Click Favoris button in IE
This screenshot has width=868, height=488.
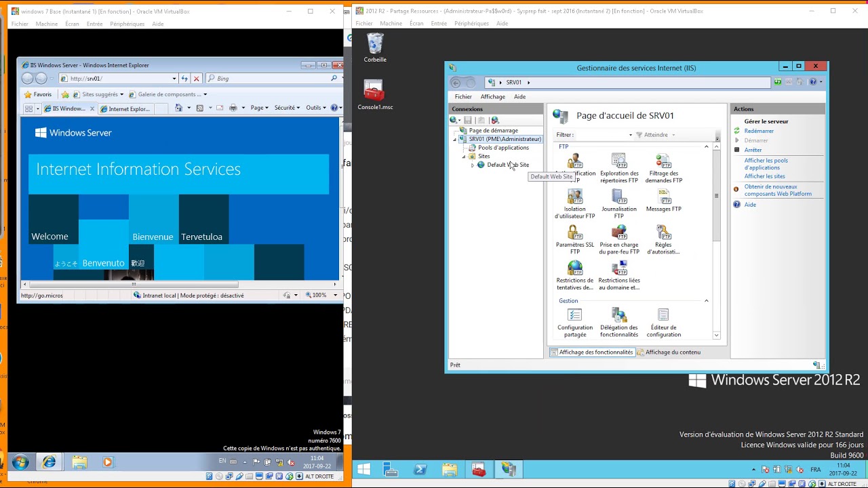(38, 94)
